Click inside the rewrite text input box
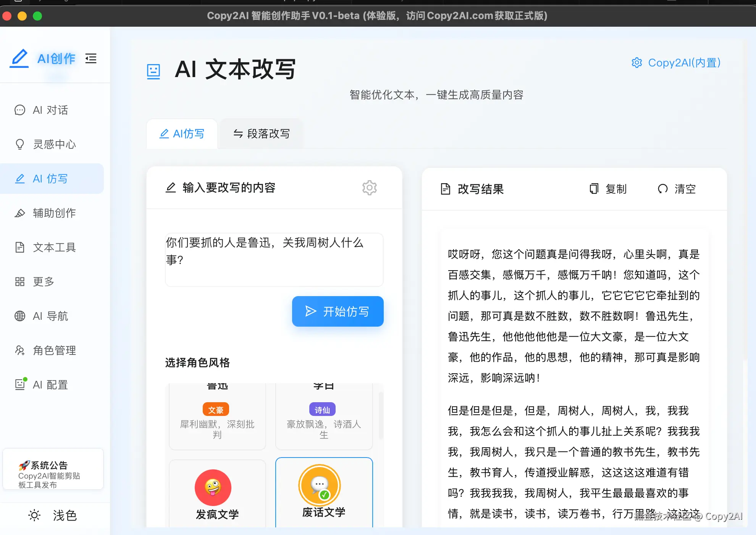 tap(273, 259)
